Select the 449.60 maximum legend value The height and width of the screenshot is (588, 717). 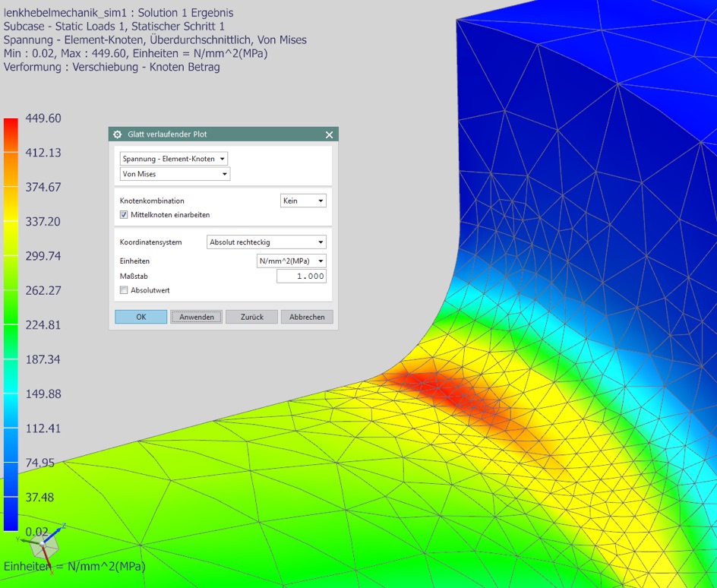tap(43, 119)
